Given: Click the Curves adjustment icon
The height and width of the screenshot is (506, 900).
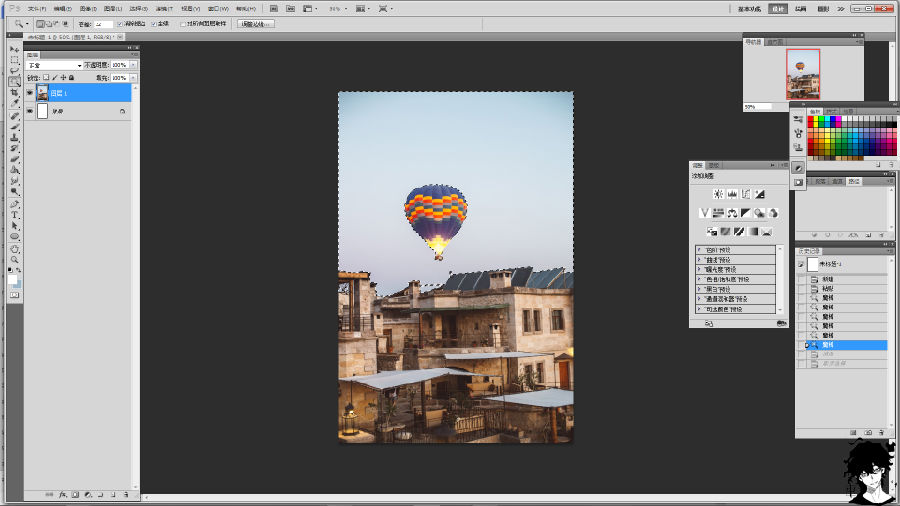Looking at the screenshot, I should click(746, 194).
